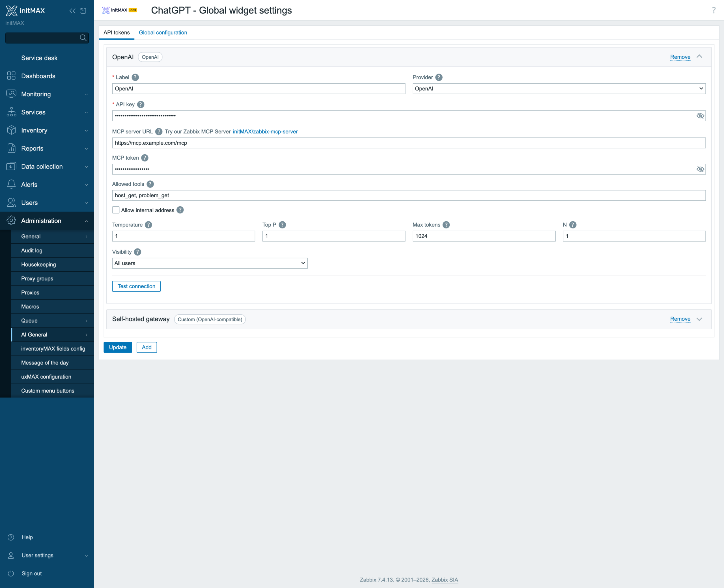Open the Proxy groups menu item

click(x=53, y=278)
